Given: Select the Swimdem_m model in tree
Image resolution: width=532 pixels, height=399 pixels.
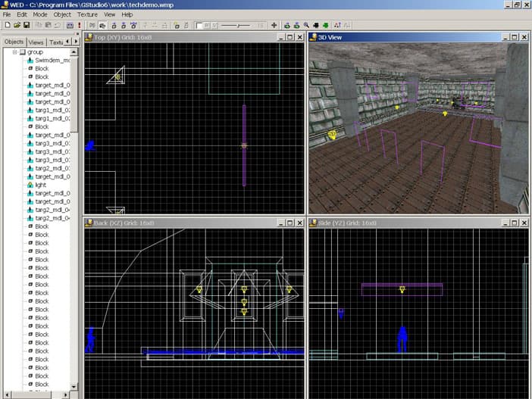Looking at the screenshot, I should [x=52, y=61].
